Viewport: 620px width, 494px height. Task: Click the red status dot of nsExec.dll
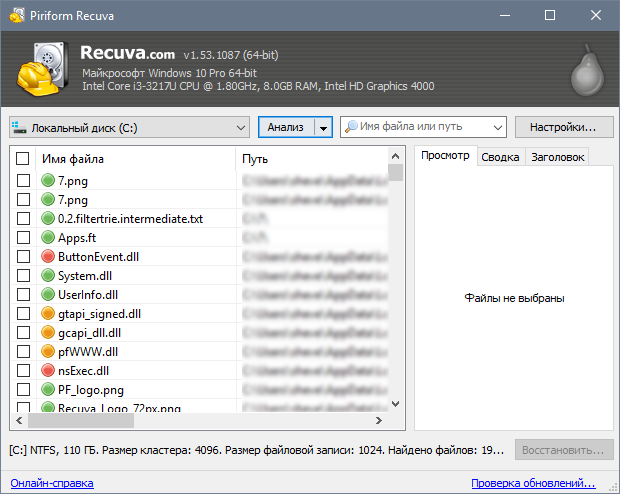(x=48, y=370)
